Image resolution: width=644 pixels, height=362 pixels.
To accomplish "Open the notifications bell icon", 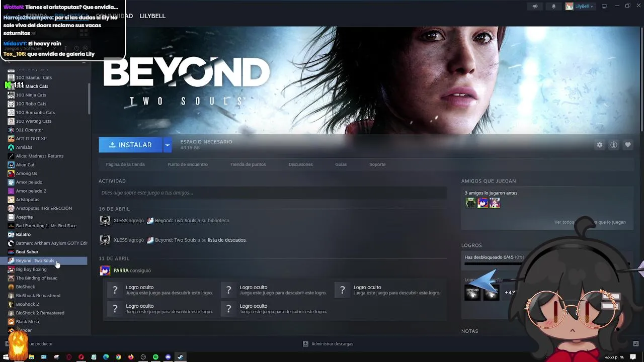I will pyautogui.click(x=554, y=7).
